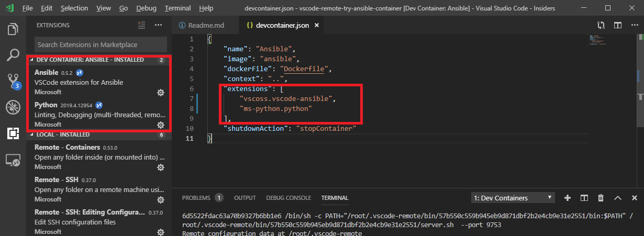644x236 pixels.
Task: Open the Remote Explorer icon
Action: click(x=13, y=160)
